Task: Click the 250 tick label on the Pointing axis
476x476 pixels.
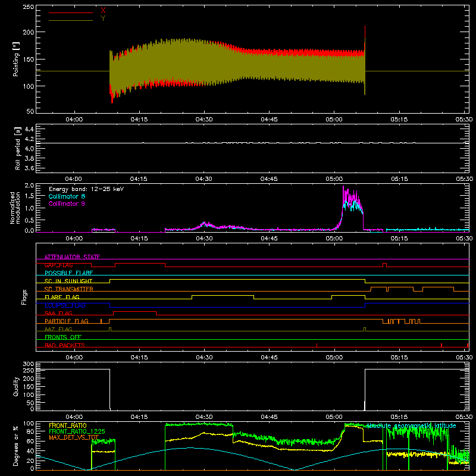Action: tap(28, 7)
